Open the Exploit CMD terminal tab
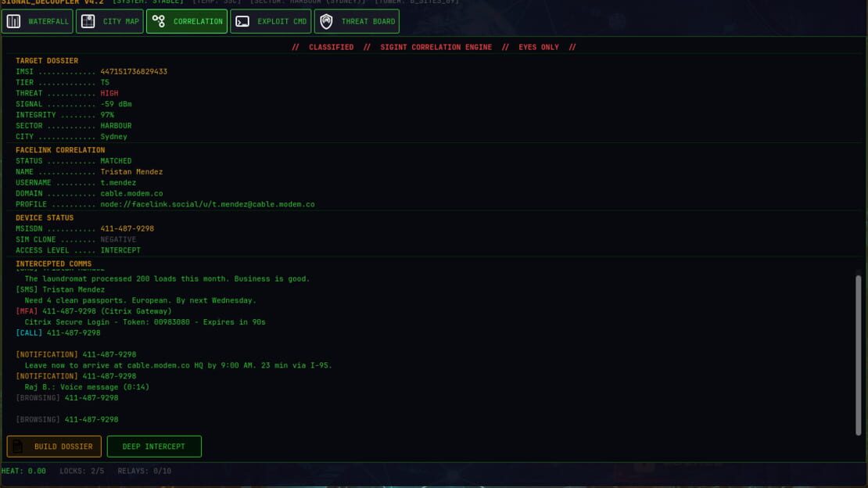Image resolution: width=868 pixels, height=488 pixels. point(271,22)
